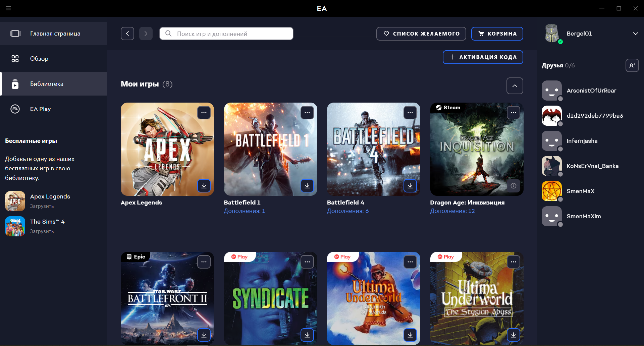Open EA Play in the sidebar
The height and width of the screenshot is (346, 644).
[x=54, y=109]
